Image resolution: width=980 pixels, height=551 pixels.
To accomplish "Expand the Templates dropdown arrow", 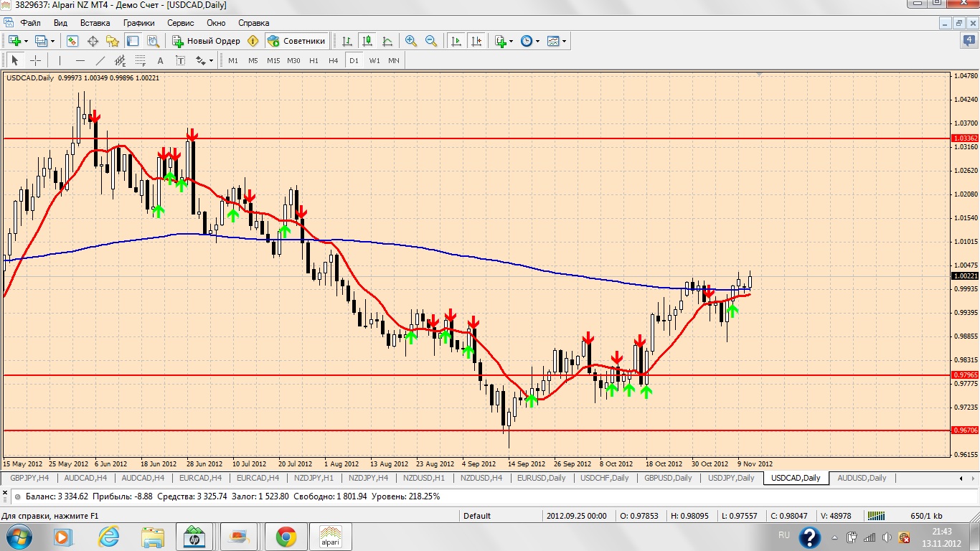I will (564, 41).
